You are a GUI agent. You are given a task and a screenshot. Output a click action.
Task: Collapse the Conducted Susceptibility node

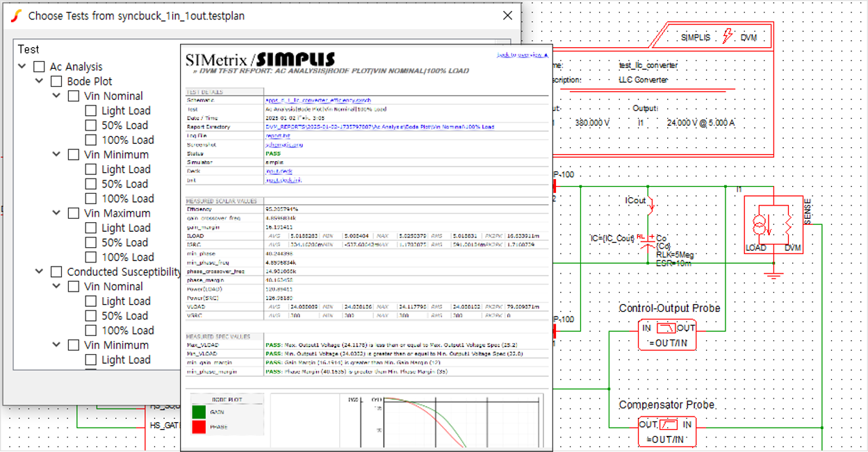coord(40,271)
